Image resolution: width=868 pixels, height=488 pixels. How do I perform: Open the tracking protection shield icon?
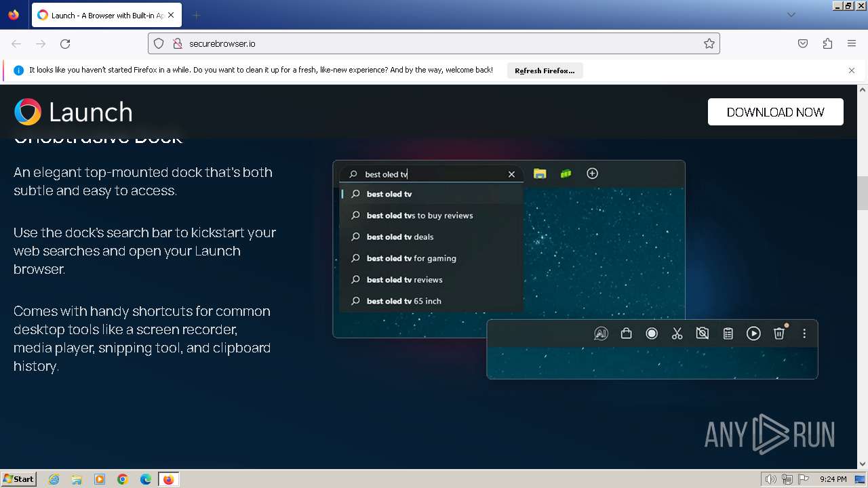click(x=159, y=43)
